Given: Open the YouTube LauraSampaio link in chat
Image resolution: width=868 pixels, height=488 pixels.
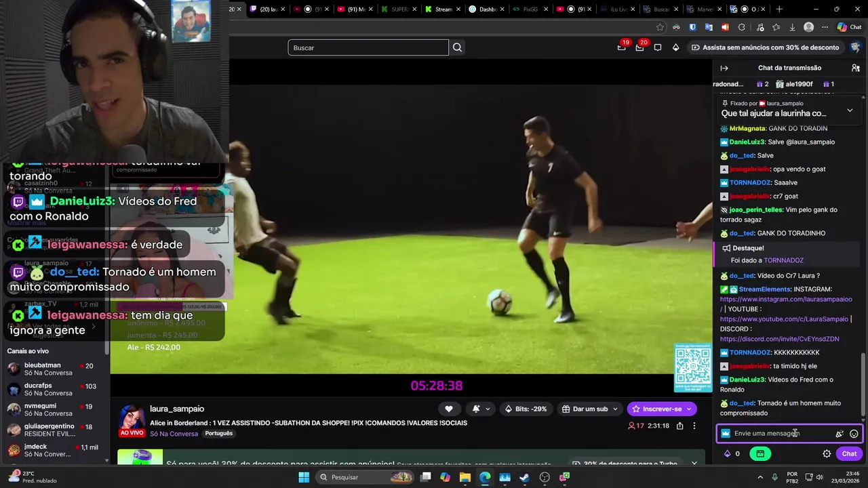Looking at the screenshot, I should point(784,319).
